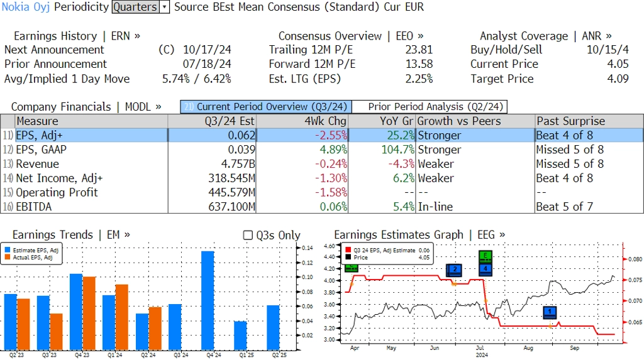Click Trailing 12M P/E value 23.81
The width and height of the screenshot is (644, 360).
(x=419, y=50)
